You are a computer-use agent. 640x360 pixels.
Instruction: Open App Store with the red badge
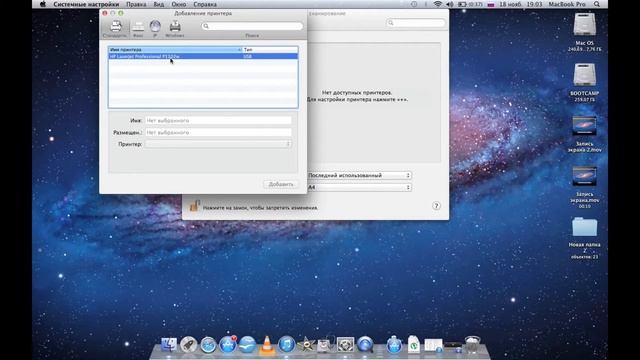228,345
